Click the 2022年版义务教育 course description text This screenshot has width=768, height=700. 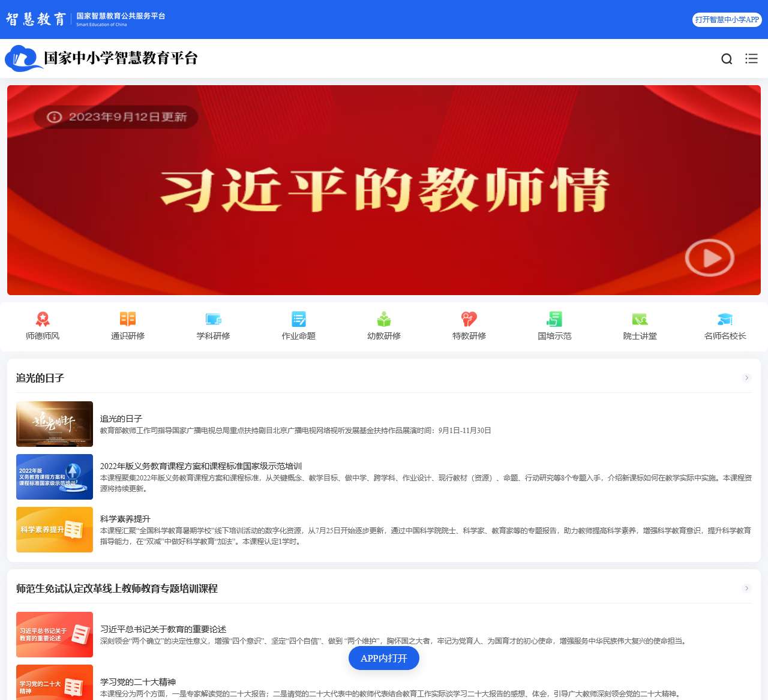point(426,483)
